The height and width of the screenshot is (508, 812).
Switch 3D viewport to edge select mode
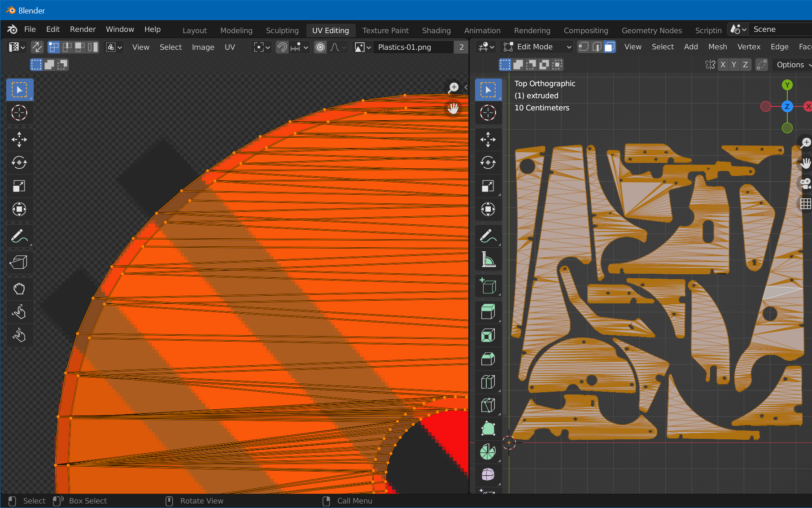pos(596,47)
